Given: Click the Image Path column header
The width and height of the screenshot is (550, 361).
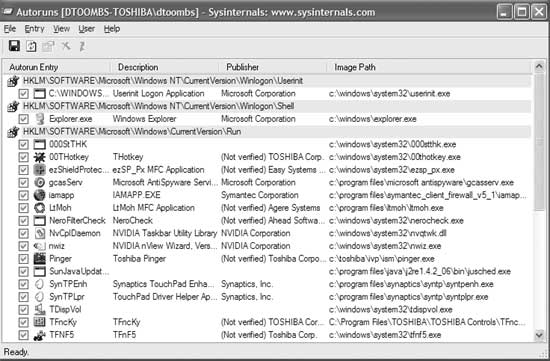Looking at the screenshot, I should (429, 67).
